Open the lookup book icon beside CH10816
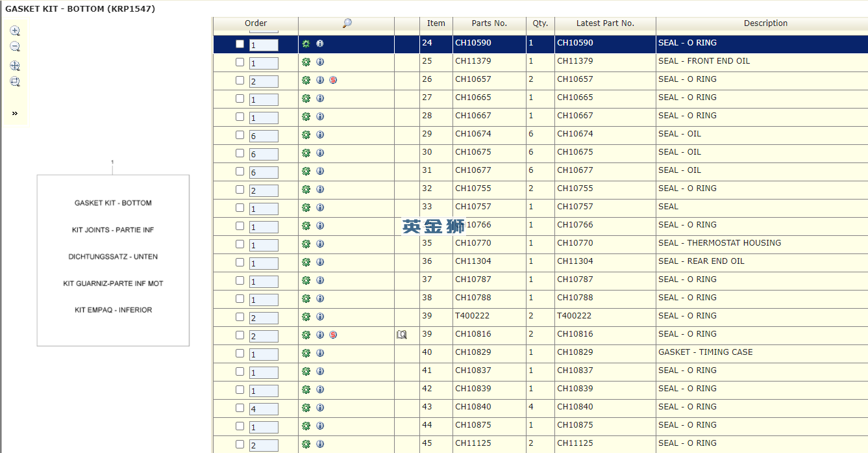This screenshot has height=453, width=868. pyautogui.click(x=402, y=335)
